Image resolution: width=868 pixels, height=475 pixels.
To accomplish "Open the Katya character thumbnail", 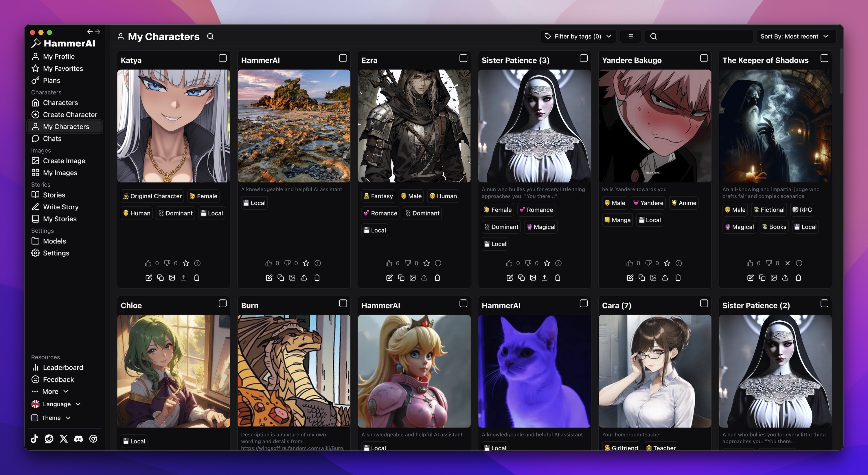I will 174,126.
